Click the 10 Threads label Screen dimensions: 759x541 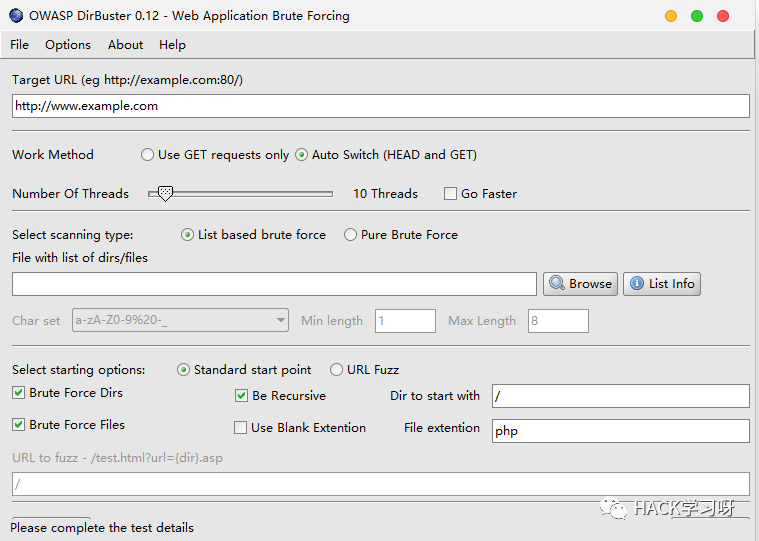[385, 194]
